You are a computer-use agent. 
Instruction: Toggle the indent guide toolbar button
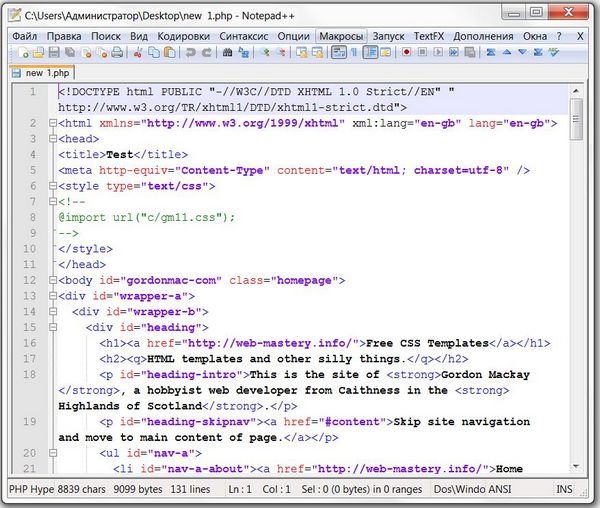[x=370, y=52]
